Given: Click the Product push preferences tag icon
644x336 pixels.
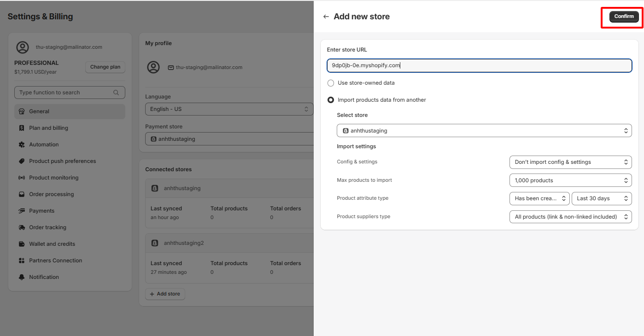Looking at the screenshot, I should tap(22, 161).
